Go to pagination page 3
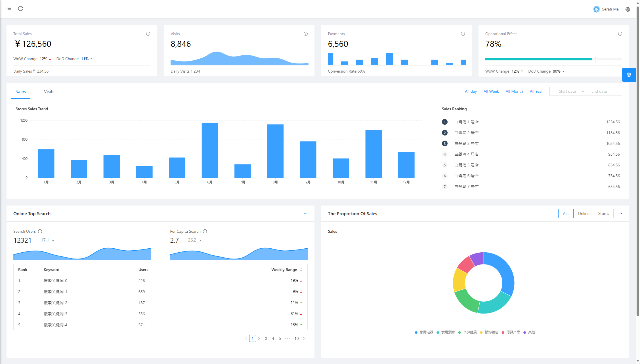The width and height of the screenshot is (640, 364). pos(266,338)
